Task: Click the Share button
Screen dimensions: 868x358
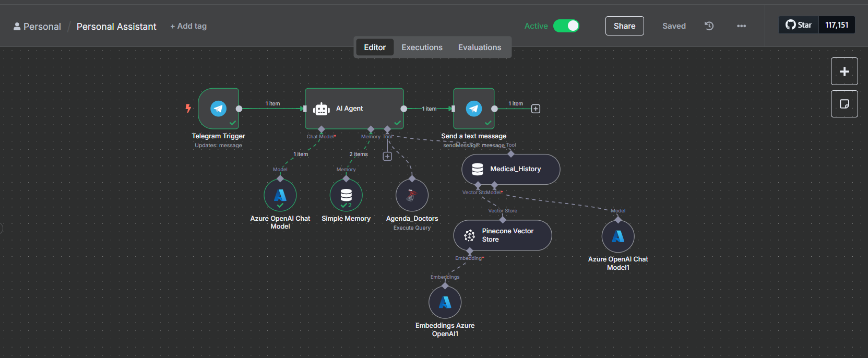Action: [x=624, y=26]
